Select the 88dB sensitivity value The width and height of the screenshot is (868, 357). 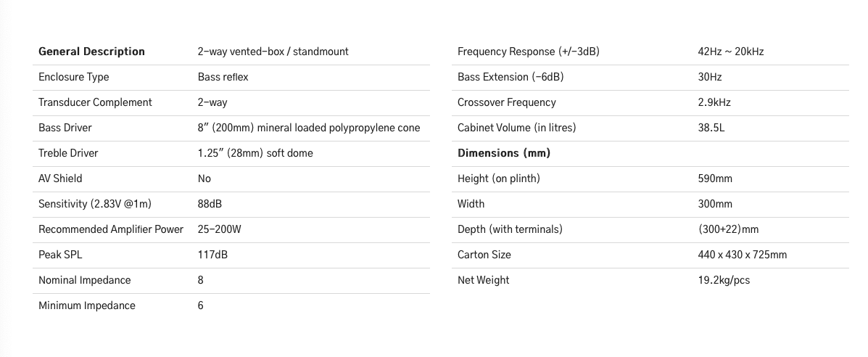pos(210,204)
